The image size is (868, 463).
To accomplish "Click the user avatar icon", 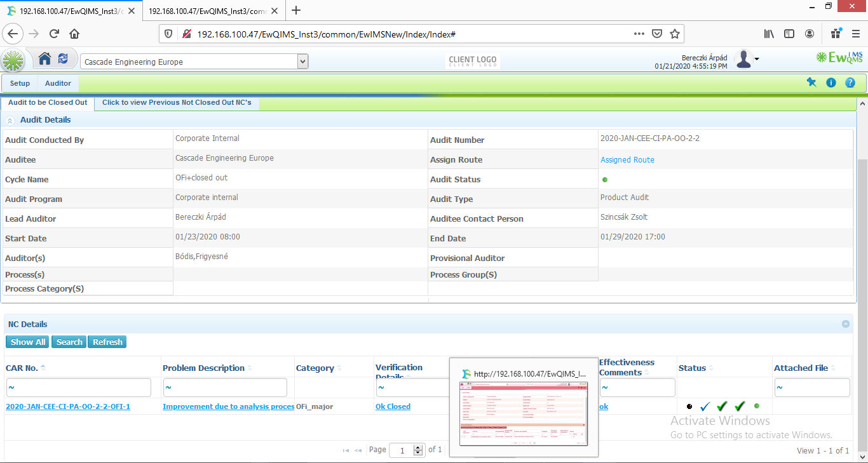I will point(743,59).
